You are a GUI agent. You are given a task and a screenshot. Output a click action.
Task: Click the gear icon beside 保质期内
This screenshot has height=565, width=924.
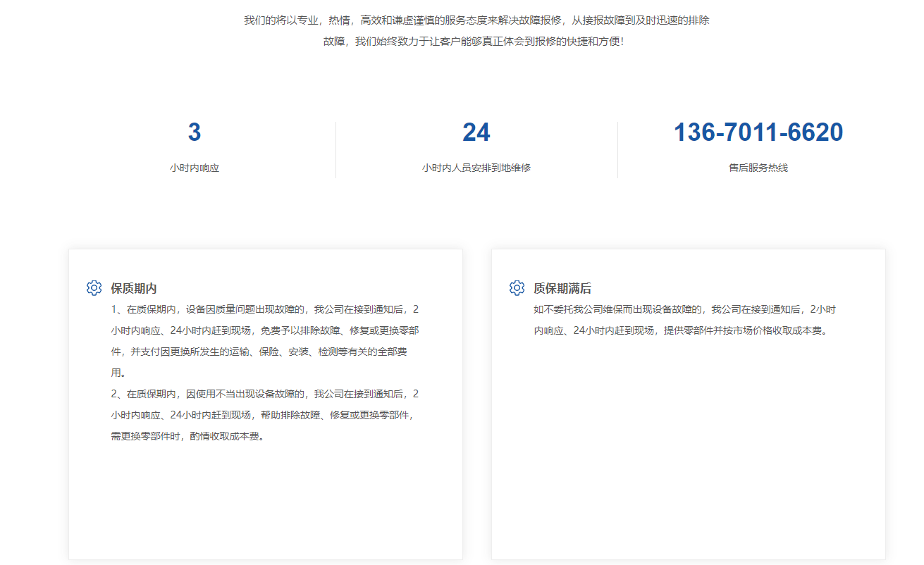click(94, 287)
